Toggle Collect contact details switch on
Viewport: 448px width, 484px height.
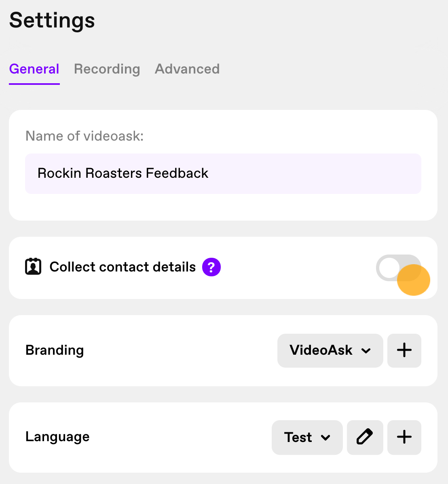(x=399, y=267)
